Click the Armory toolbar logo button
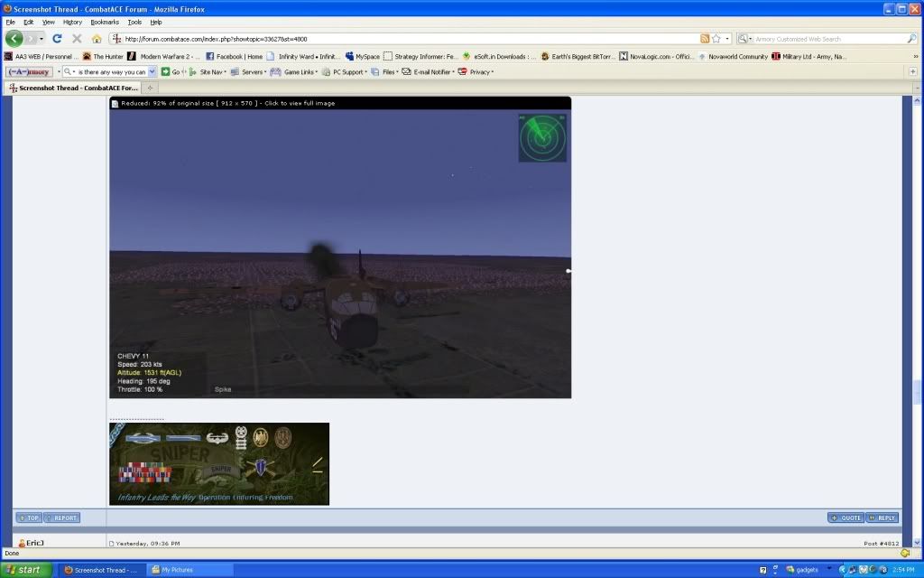 (29, 72)
